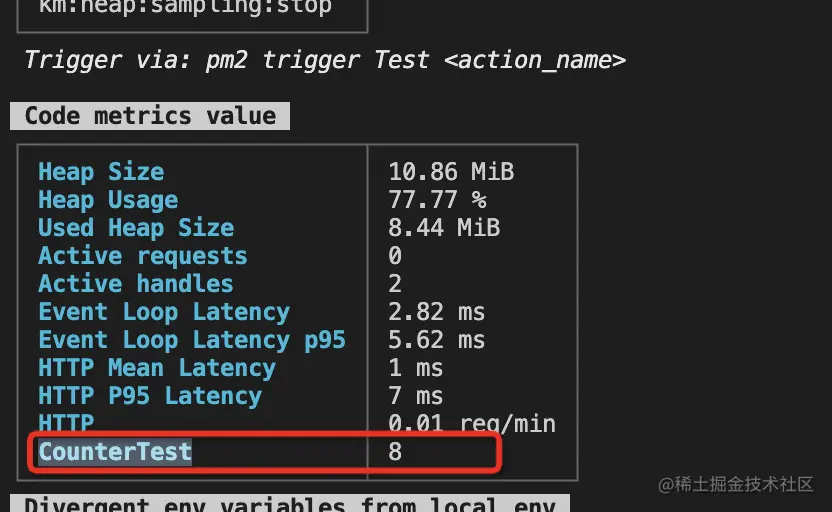The image size is (832, 512).
Task: Select the HTTP P95 Latency label
Action: 150,396
